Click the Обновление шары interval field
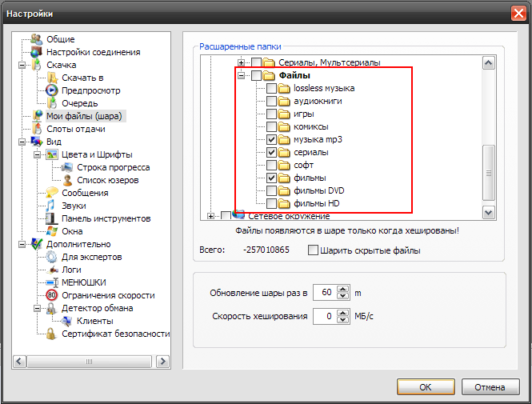The height and width of the screenshot is (404, 532). pyautogui.click(x=324, y=292)
